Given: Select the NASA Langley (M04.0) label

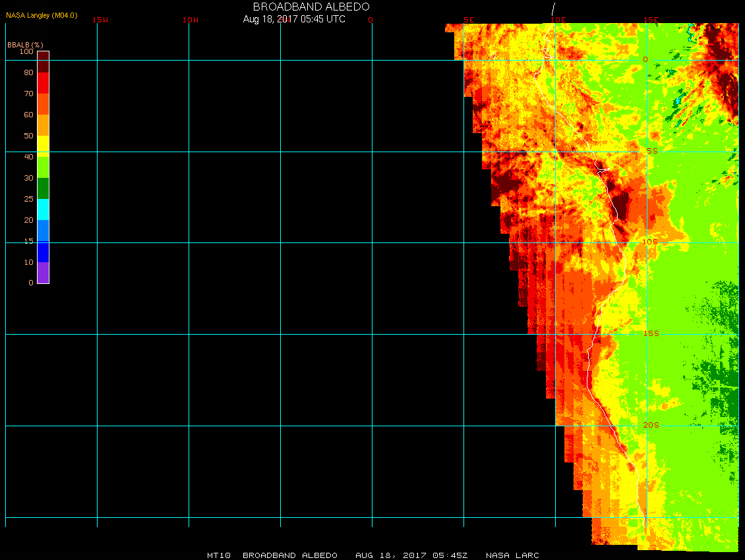Looking at the screenshot, I should point(42,15).
